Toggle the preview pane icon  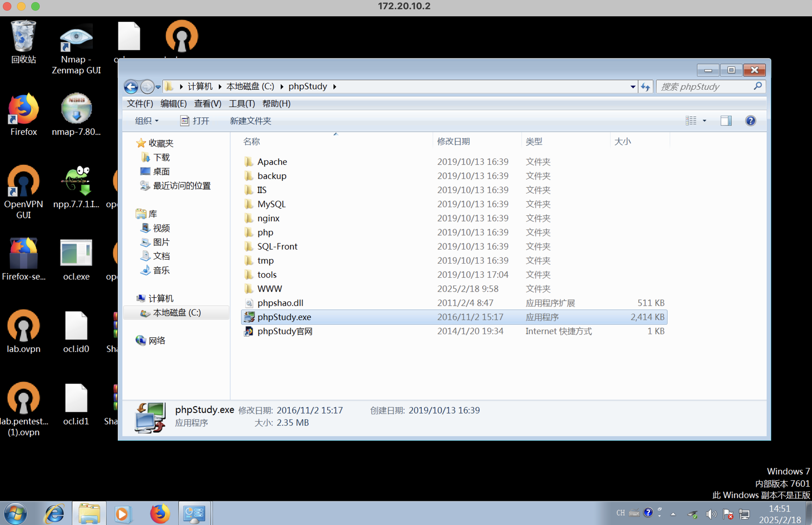(x=725, y=121)
